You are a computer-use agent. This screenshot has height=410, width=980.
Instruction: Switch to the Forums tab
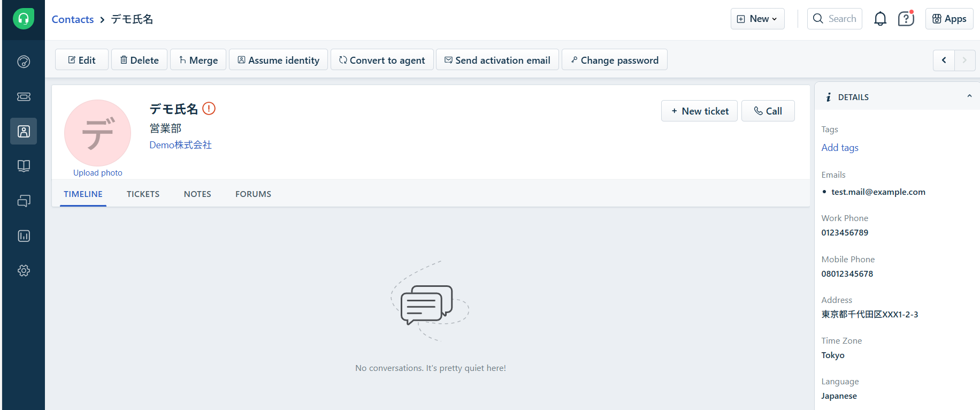(x=253, y=194)
